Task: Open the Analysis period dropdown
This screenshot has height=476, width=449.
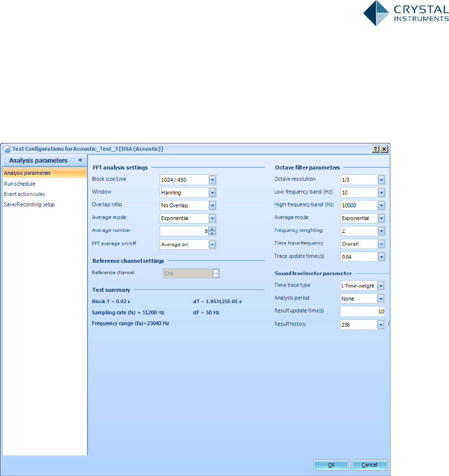Action: pyautogui.click(x=381, y=299)
